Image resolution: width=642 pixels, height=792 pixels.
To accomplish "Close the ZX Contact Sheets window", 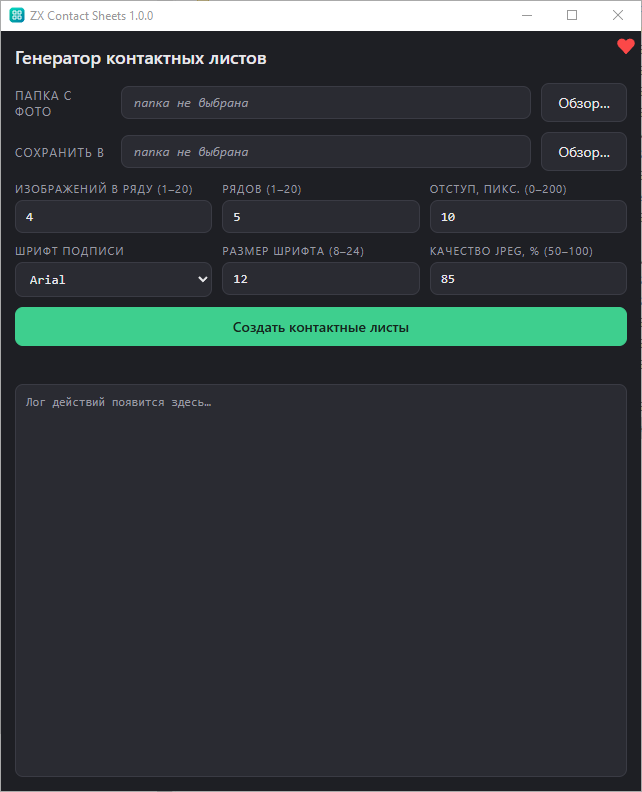I will pyautogui.click(x=618, y=15).
